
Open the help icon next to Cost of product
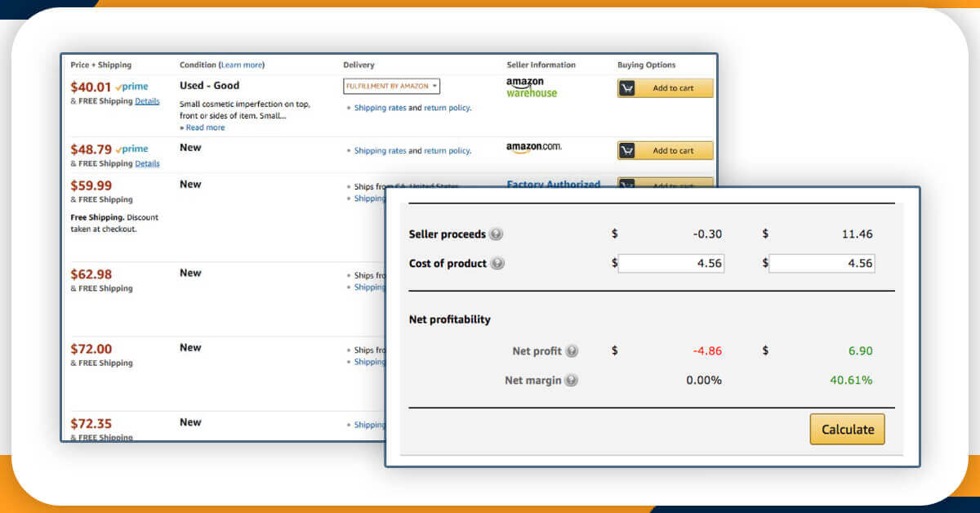[x=497, y=264]
